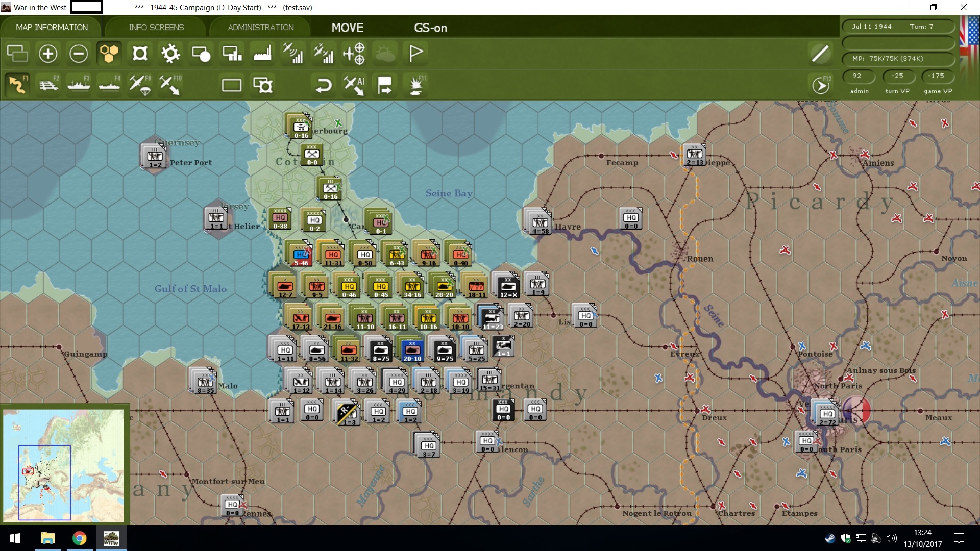Toggle the single-hex outline overlay icon
The width and height of the screenshot is (980, 551).
(140, 53)
